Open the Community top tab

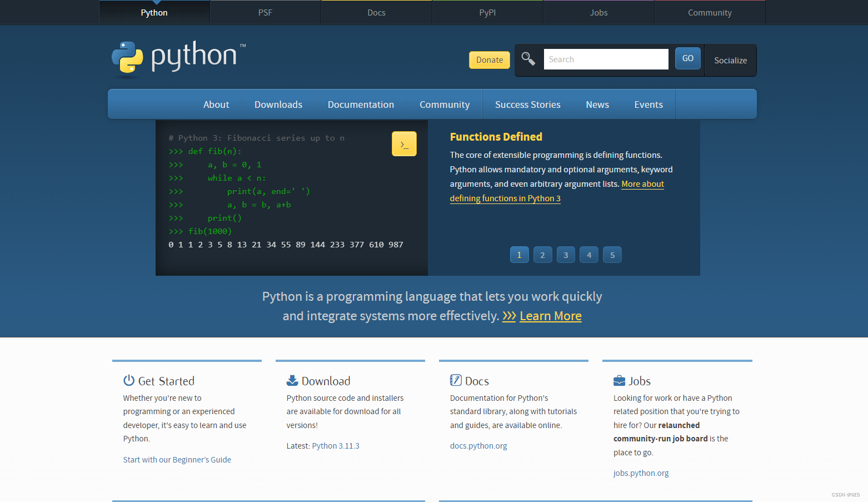[x=710, y=12]
